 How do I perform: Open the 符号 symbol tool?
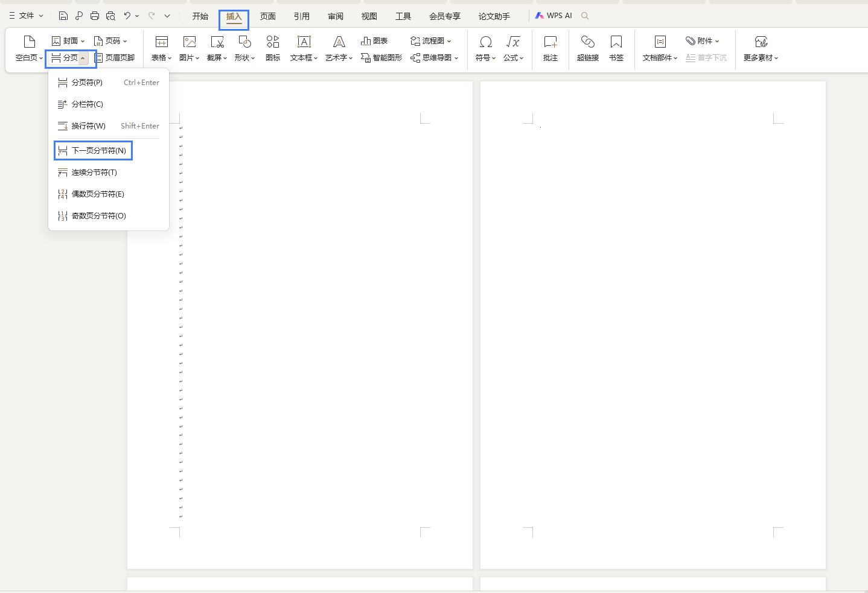click(x=485, y=48)
